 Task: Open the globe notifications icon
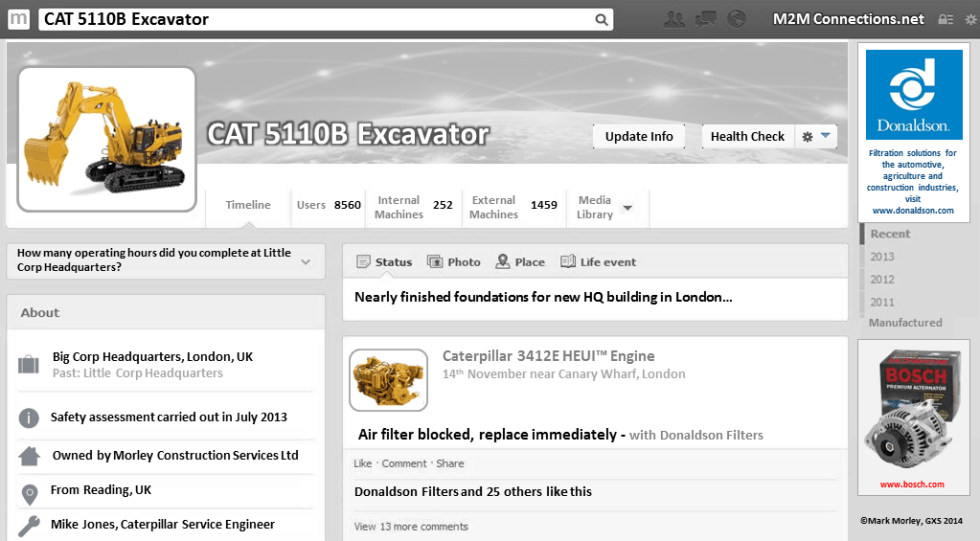tap(737, 19)
